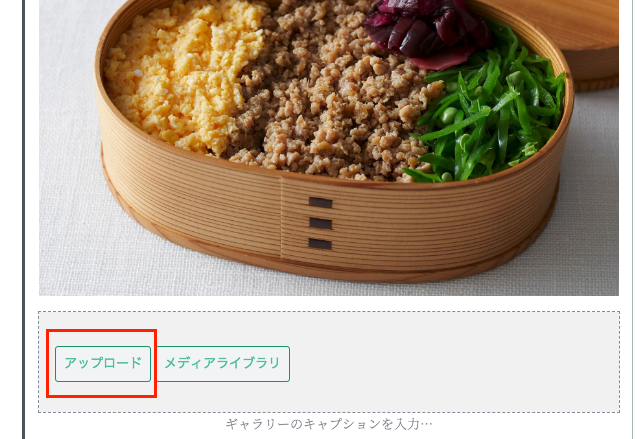Click the empty space inside the dashed upload area
This screenshot has height=439, width=643.
click(451, 363)
